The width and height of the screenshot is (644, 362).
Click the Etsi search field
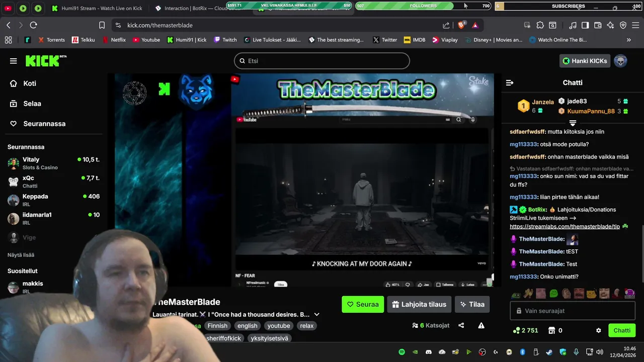[322, 61]
